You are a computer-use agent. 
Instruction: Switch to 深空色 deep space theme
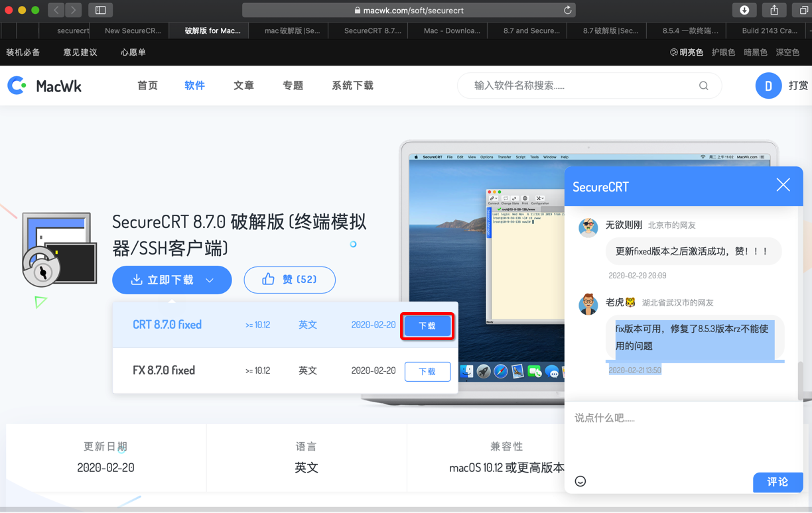(x=787, y=52)
